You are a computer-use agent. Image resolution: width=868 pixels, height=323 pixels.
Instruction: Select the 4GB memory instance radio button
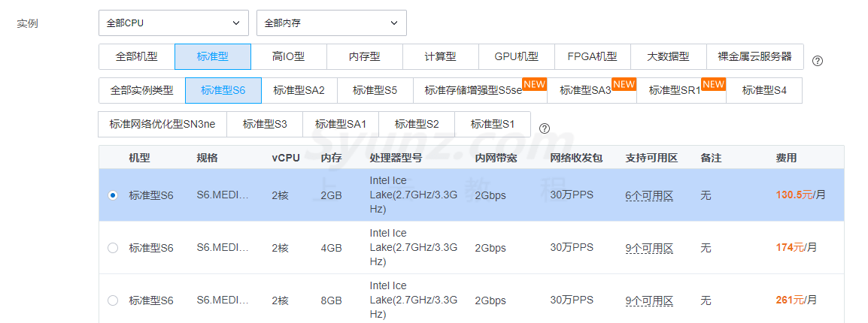[113, 248]
